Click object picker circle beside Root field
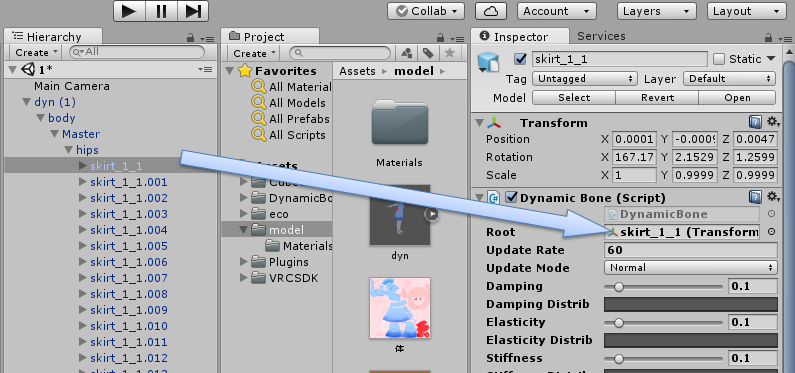This screenshot has height=373, width=795. point(771,232)
